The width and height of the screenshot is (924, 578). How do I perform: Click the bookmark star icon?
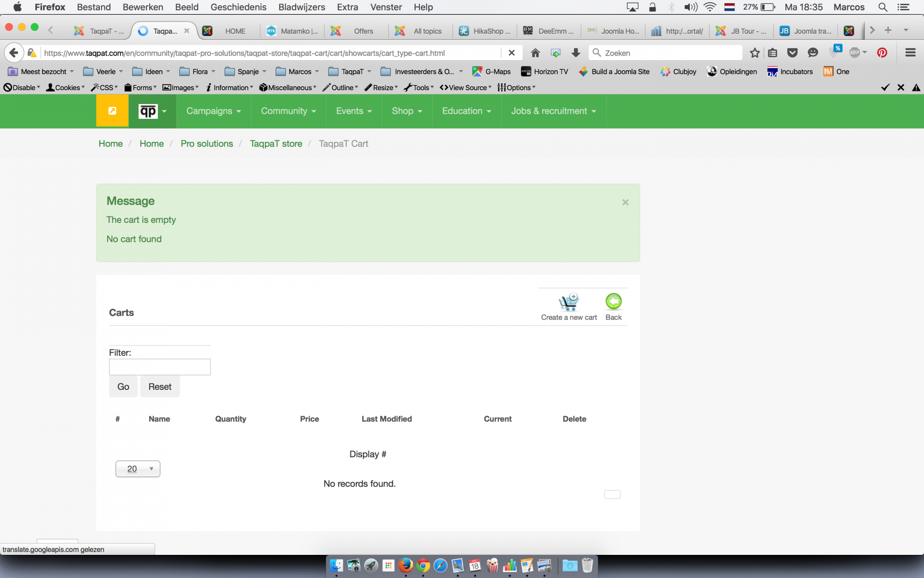click(x=754, y=53)
